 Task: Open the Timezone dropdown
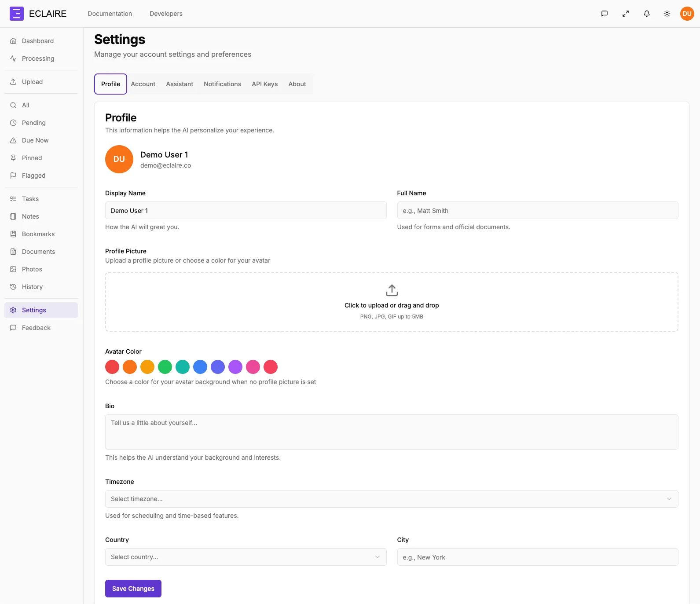pyautogui.click(x=392, y=499)
